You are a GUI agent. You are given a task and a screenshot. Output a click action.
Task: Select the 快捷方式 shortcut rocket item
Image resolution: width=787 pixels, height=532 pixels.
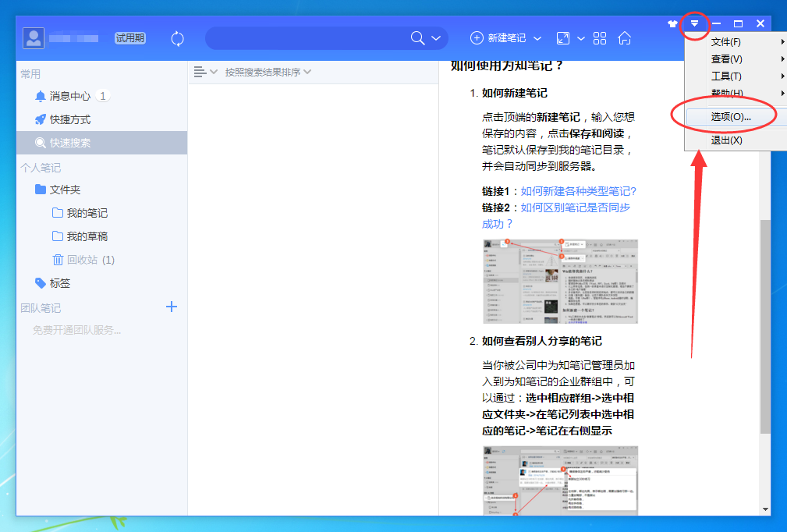(x=70, y=119)
